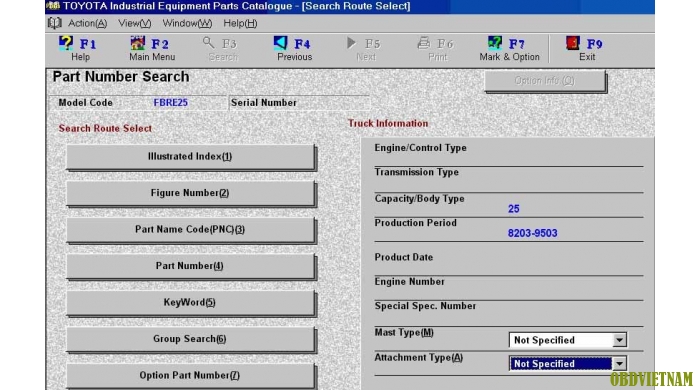
Task: Open the Window(W) menu
Action: pyautogui.click(x=187, y=23)
